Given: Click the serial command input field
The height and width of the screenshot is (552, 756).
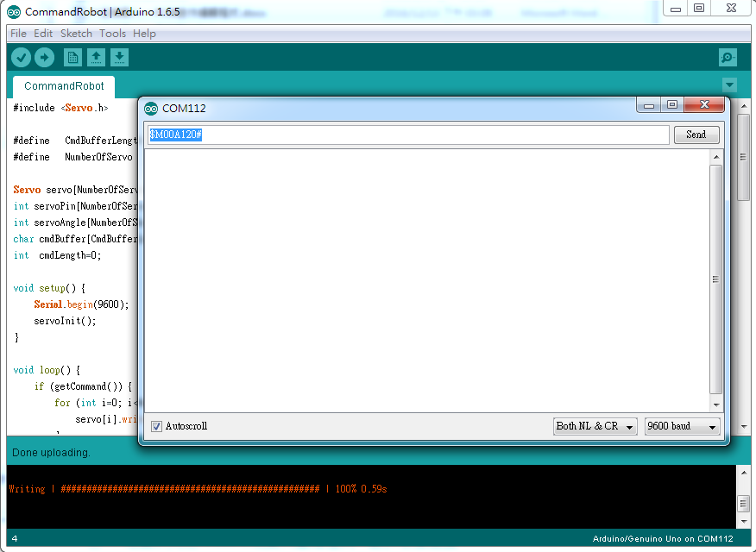Looking at the screenshot, I should click(x=408, y=135).
